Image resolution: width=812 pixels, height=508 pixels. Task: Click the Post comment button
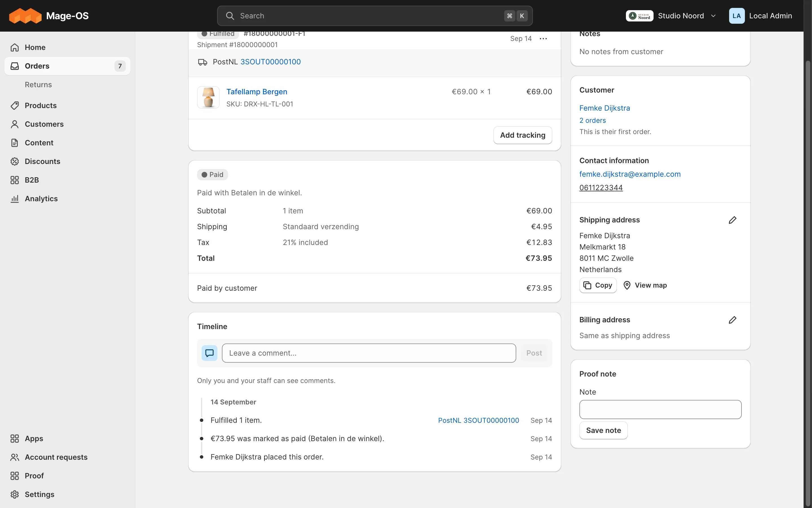click(x=534, y=353)
